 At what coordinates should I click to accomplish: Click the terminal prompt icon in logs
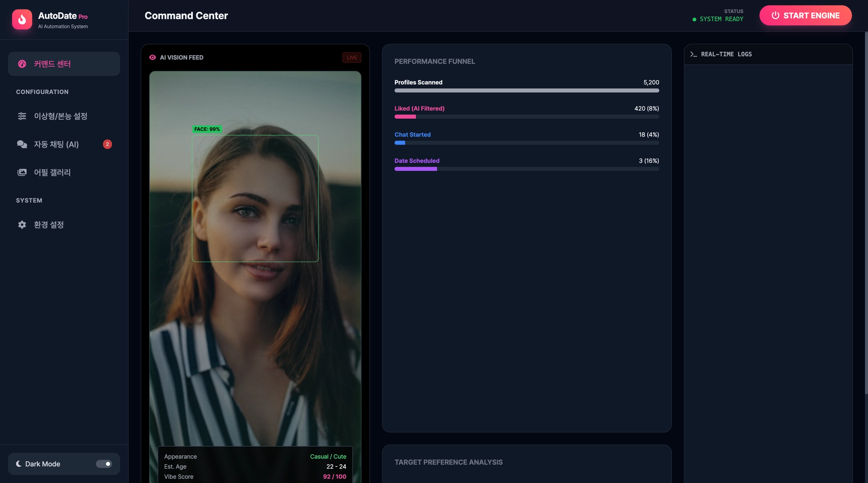[x=693, y=54]
